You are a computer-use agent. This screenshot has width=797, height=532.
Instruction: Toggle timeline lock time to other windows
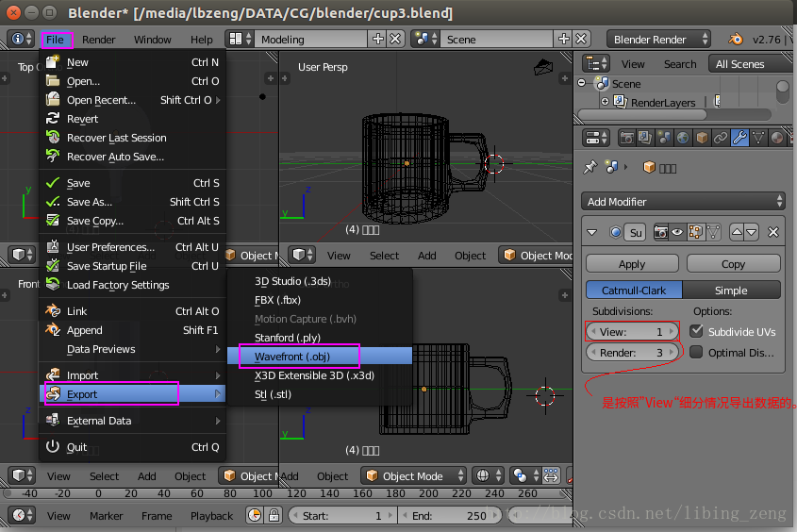click(x=274, y=515)
